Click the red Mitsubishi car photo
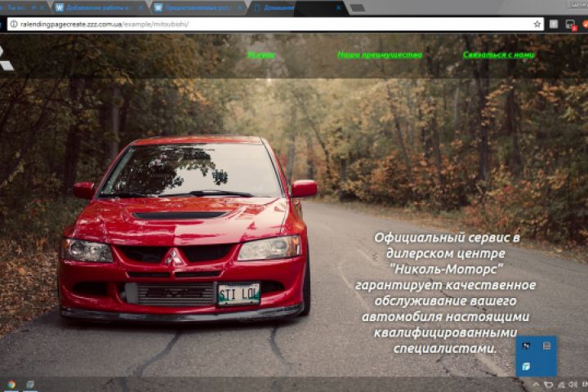588x392 pixels. (x=188, y=229)
